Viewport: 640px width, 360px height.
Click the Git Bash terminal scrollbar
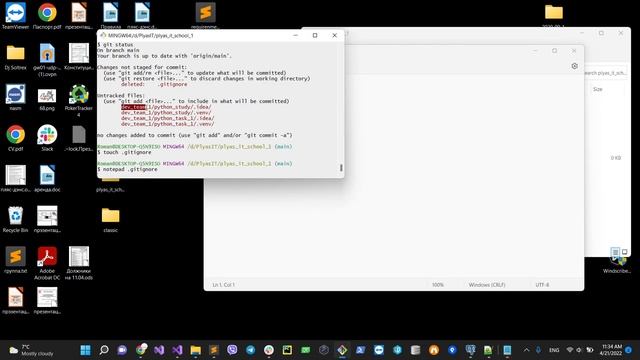341,167
